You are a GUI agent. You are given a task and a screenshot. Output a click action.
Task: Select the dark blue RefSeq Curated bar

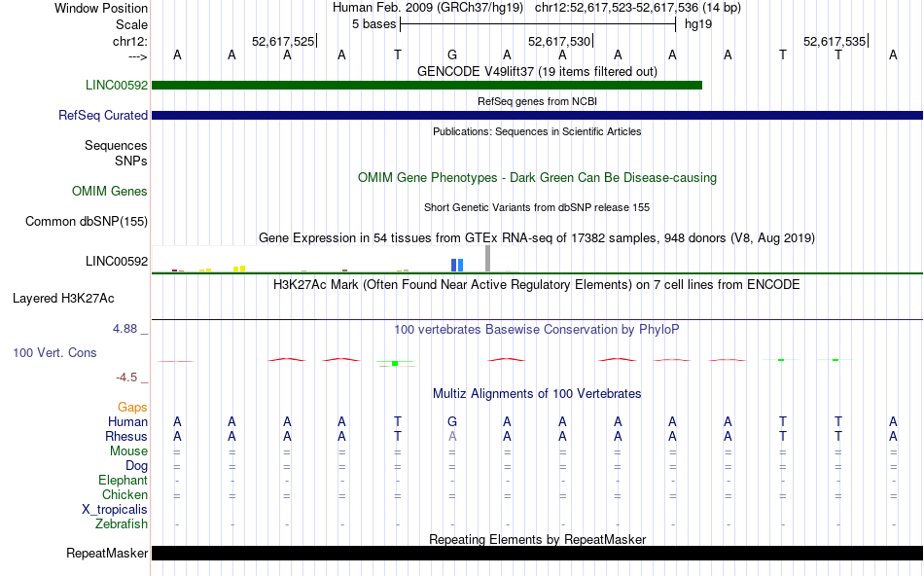(x=538, y=115)
